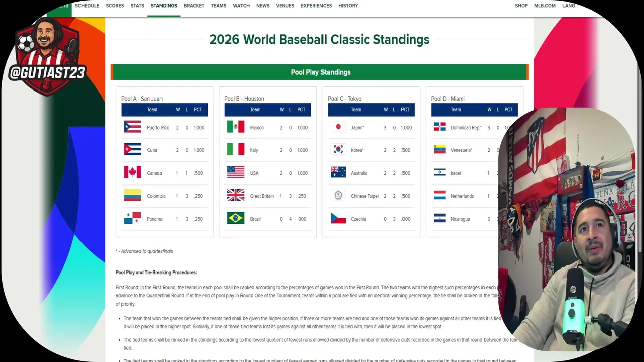Viewport: 644px width, 362px height.
Task: Visit the MLB.COM link
Action: coord(545,6)
